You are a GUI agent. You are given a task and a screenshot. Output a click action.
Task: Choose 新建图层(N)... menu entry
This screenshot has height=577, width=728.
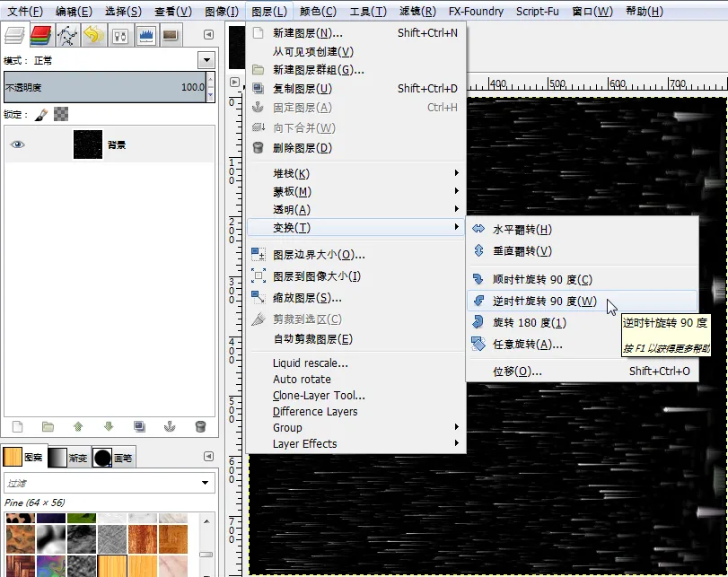[355, 33]
